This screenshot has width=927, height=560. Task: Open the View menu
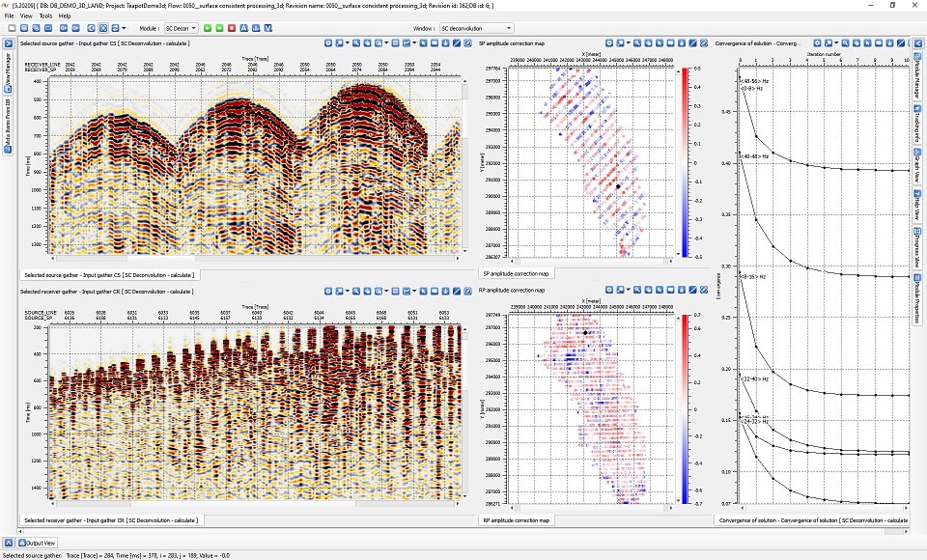26,16
